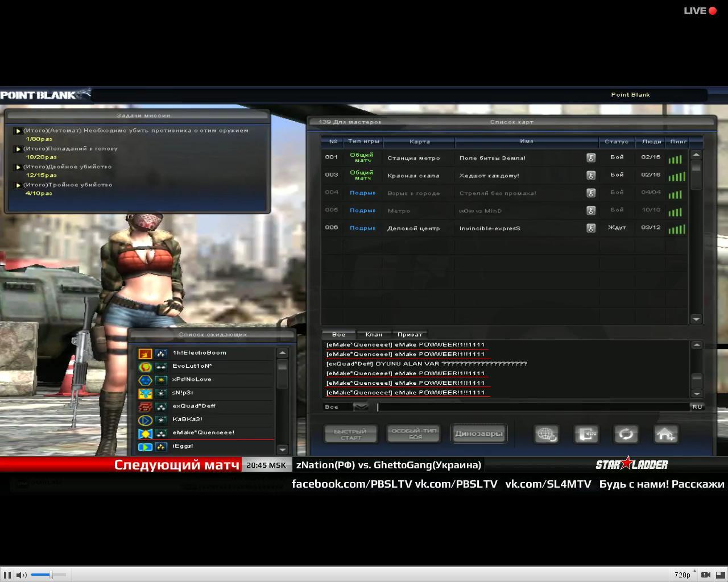Image resolution: width=728 pixels, height=582 pixels.
Task: Click the Динозавры mode button
Action: 478,434
